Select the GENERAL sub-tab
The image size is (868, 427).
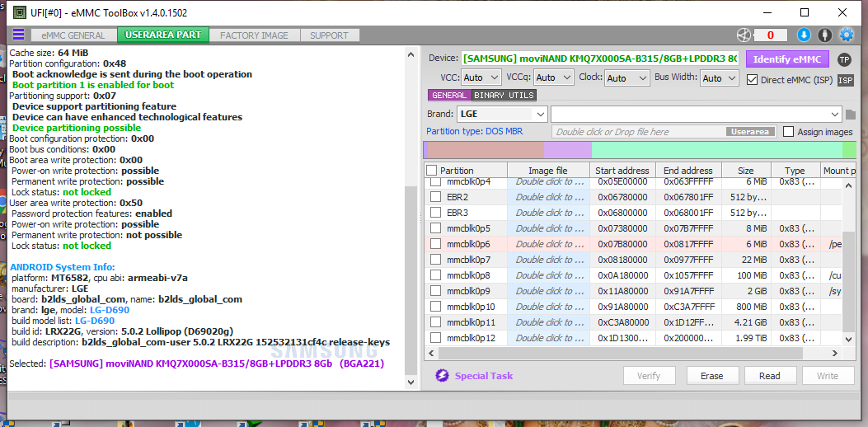449,96
